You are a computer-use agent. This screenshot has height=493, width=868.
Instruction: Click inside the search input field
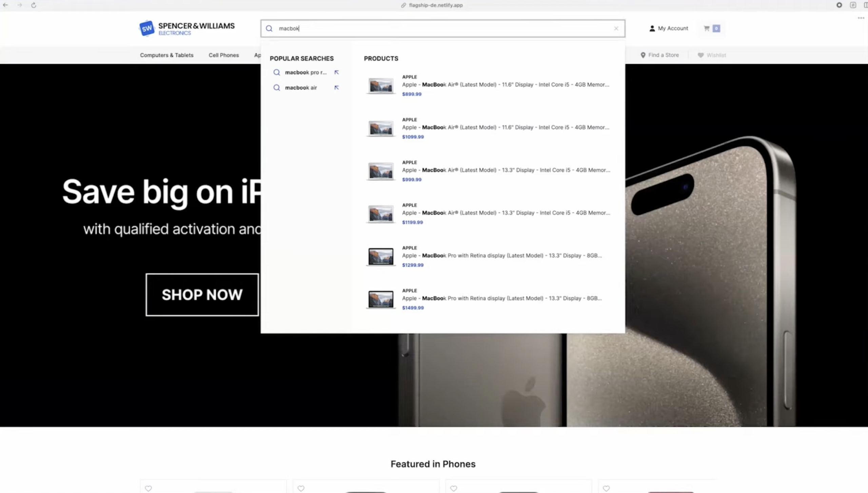(x=441, y=28)
